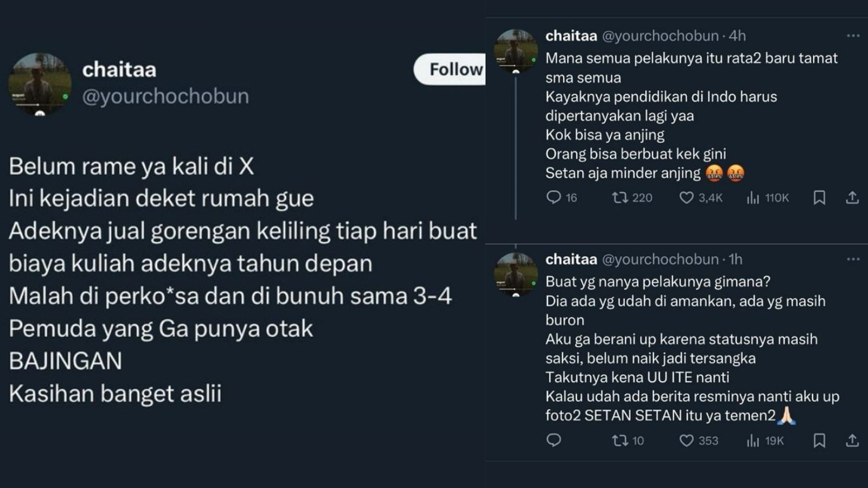Open @yourchochobun handle in main tweet

tap(165, 96)
